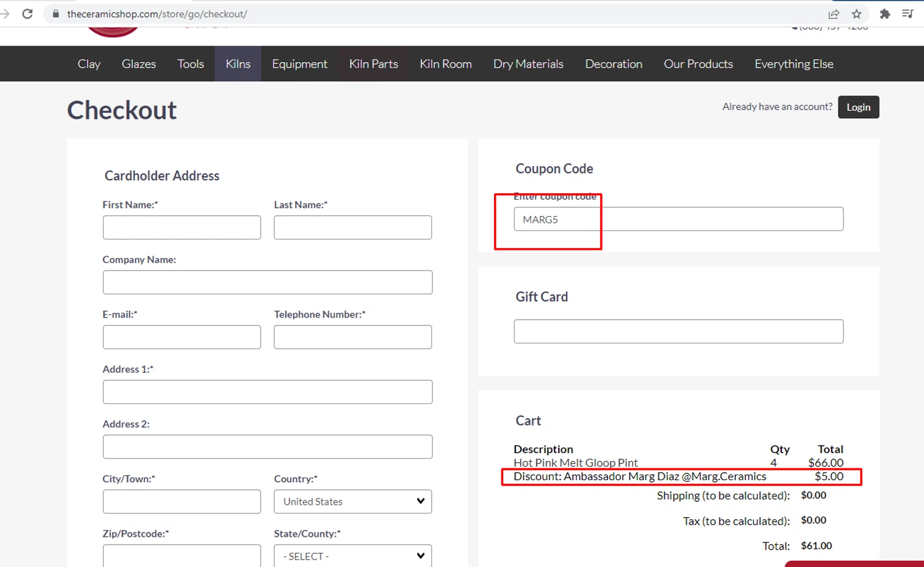The width and height of the screenshot is (924, 567).
Task: Expand the Country dropdown showing United States
Action: [x=353, y=501]
